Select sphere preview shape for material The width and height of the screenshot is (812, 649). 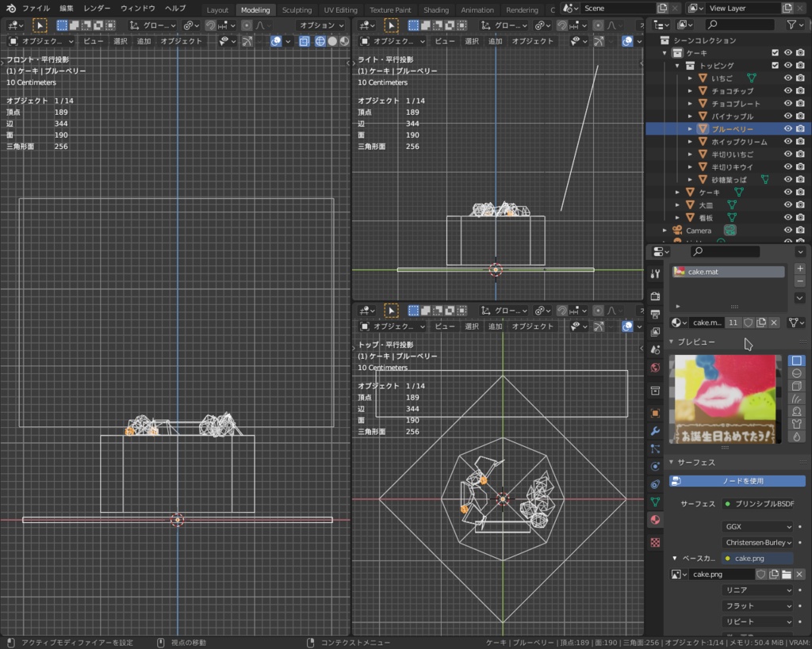[796, 373]
